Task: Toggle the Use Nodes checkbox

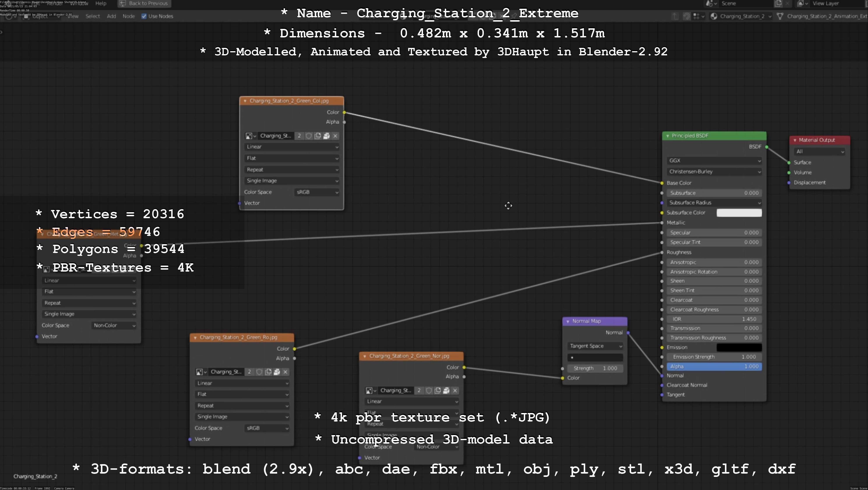Action: [x=144, y=16]
